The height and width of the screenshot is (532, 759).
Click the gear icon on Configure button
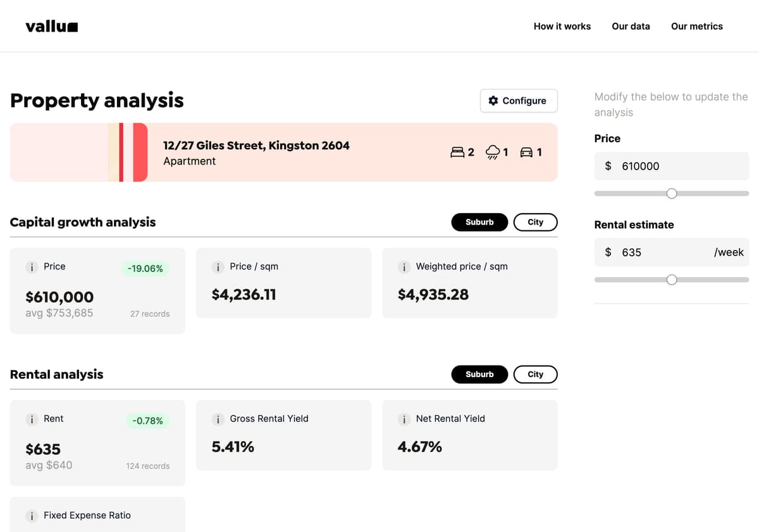coord(493,101)
